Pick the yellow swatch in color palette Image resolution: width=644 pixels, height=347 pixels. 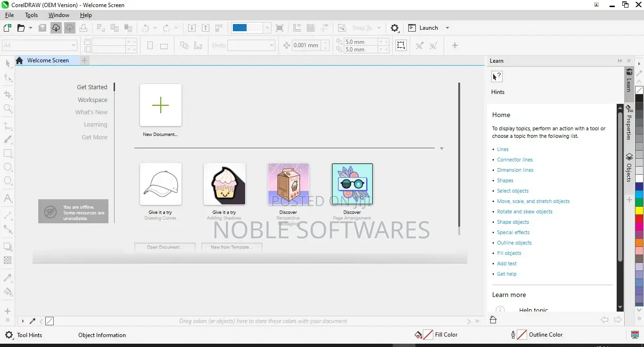pyautogui.click(x=639, y=211)
